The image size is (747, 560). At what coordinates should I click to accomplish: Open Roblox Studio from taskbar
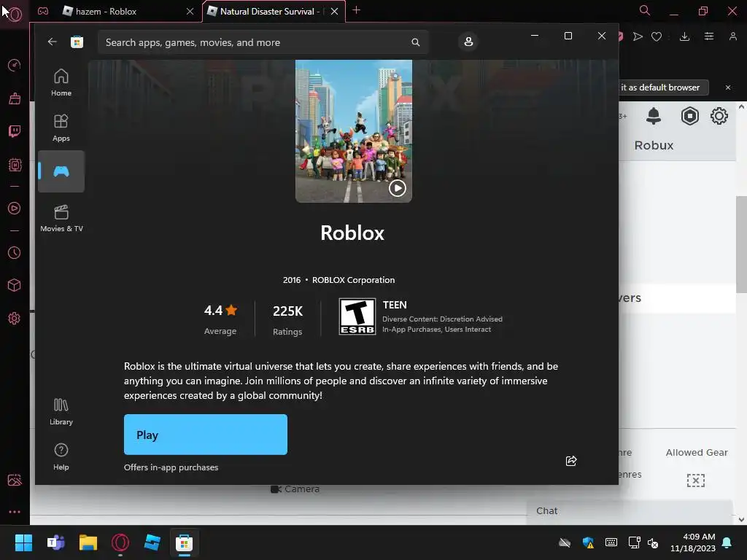[152, 542]
